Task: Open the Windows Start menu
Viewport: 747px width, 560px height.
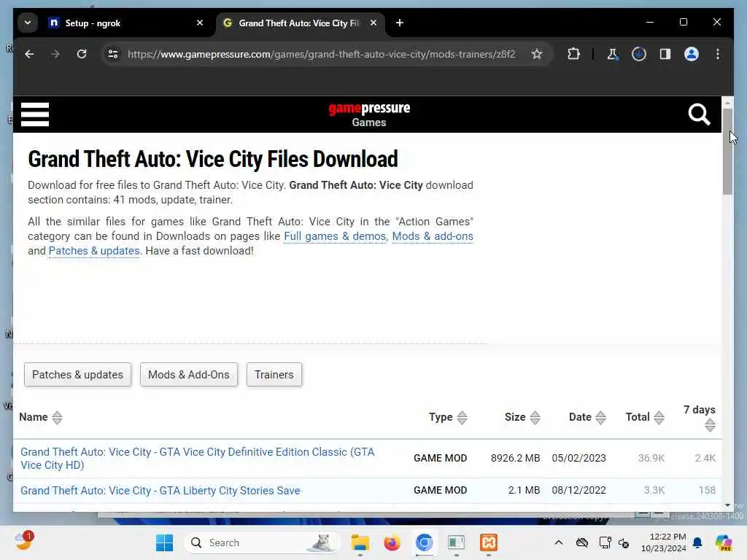Action: coord(164,542)
